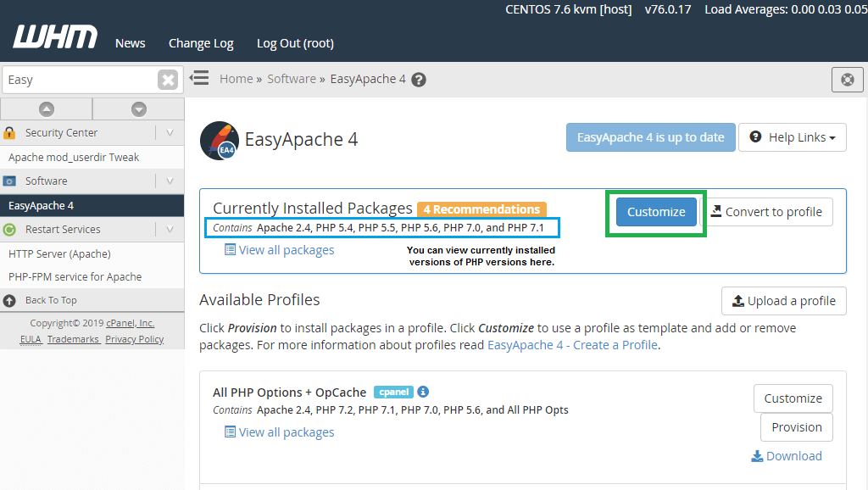Open the Privacy Policy link

[135, 339]
